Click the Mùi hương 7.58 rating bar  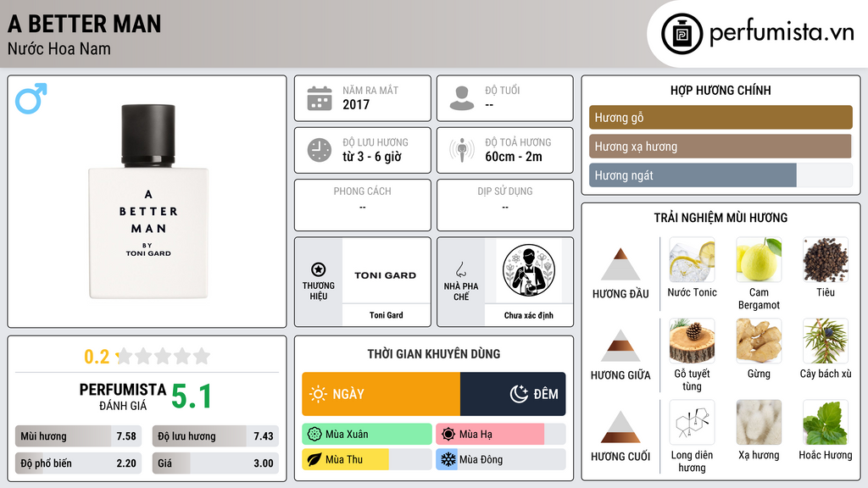point(79,436)
